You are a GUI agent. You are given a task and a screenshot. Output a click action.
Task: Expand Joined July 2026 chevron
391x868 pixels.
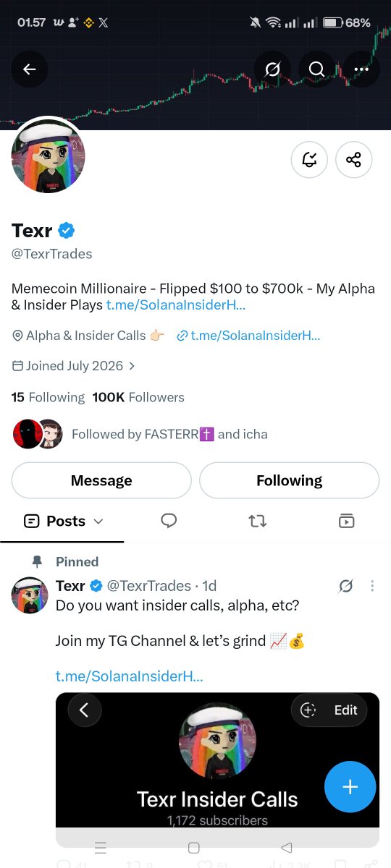[131, 366]
